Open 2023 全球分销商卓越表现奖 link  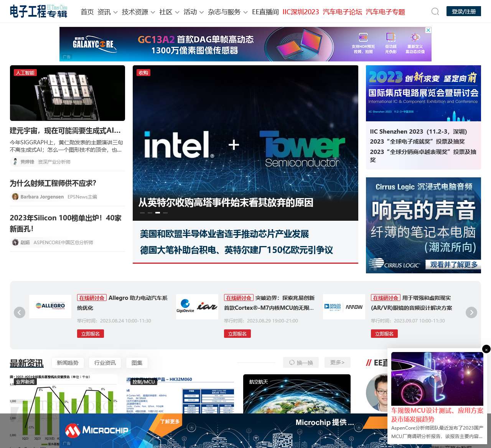(423, 155)
